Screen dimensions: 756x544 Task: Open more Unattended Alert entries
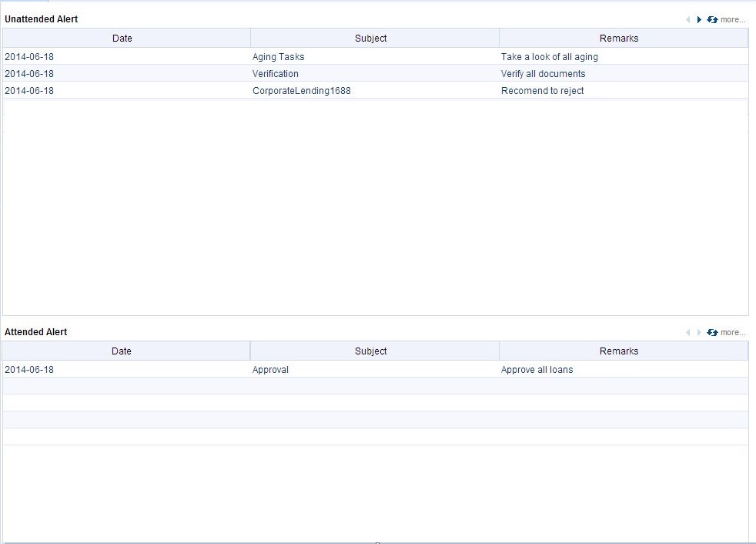click(733, 20)
